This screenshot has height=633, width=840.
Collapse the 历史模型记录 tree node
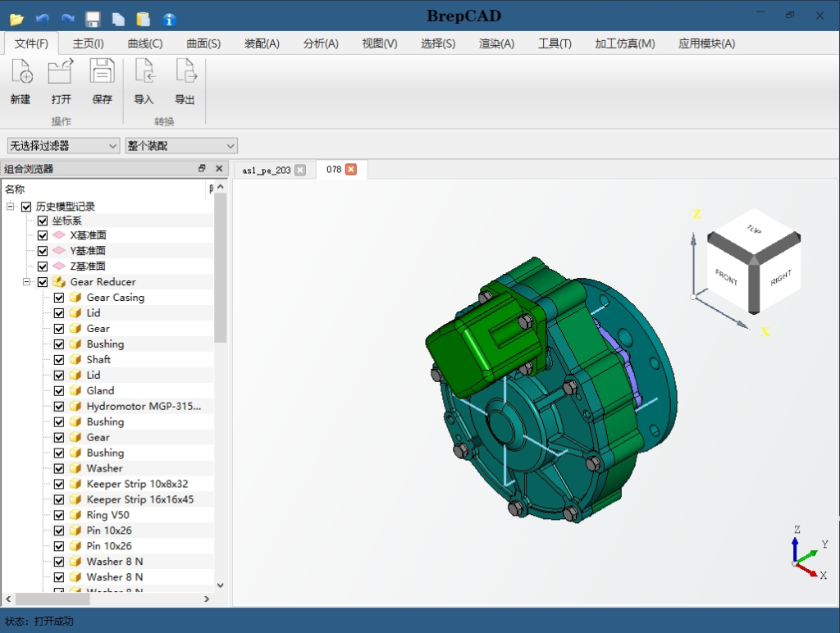pyautogui.click(x=10, y=206)
